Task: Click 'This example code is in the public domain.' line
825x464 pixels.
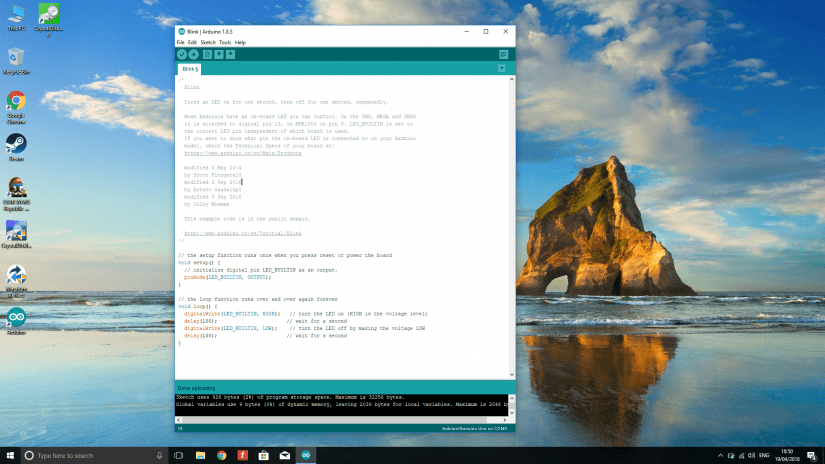Action: [247, 219]
